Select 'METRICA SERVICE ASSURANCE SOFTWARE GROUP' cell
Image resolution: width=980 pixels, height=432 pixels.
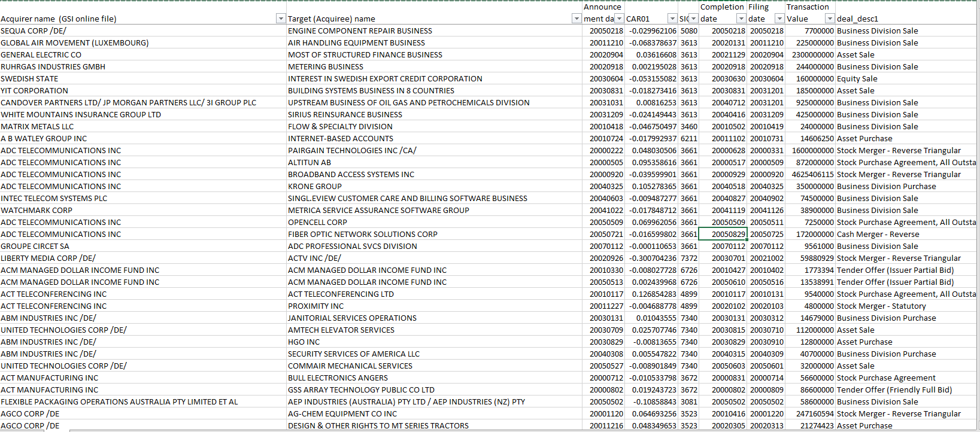[434, 210]
